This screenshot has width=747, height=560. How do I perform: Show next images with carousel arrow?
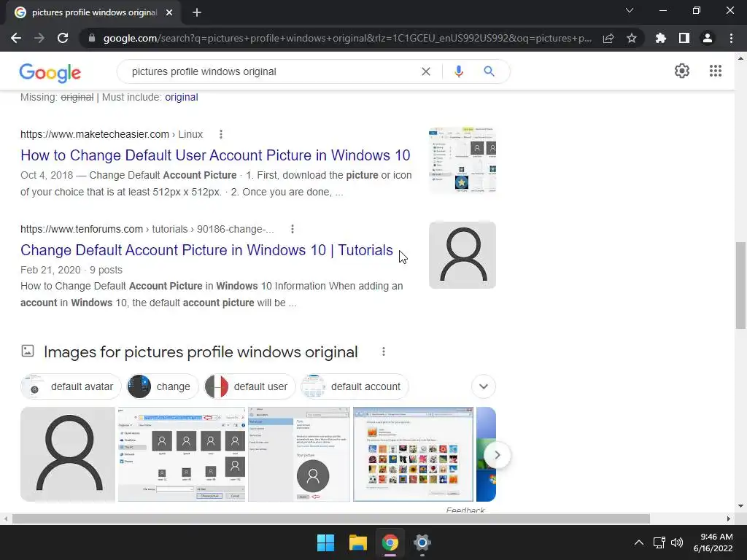point(497,455)
